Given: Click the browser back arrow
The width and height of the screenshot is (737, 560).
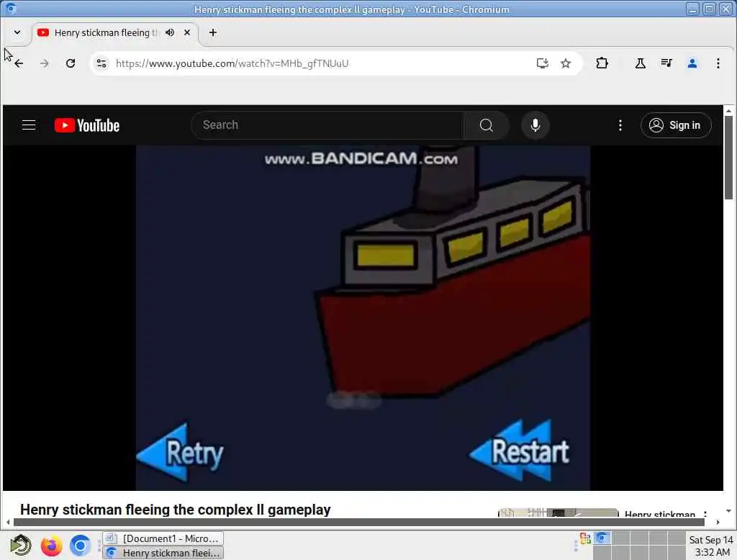Looking at the screenshot, I should [19, 63].
